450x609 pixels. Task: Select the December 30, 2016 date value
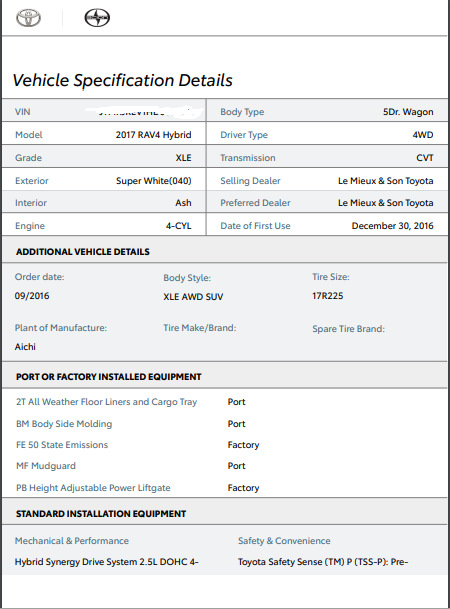pos(393,226)
